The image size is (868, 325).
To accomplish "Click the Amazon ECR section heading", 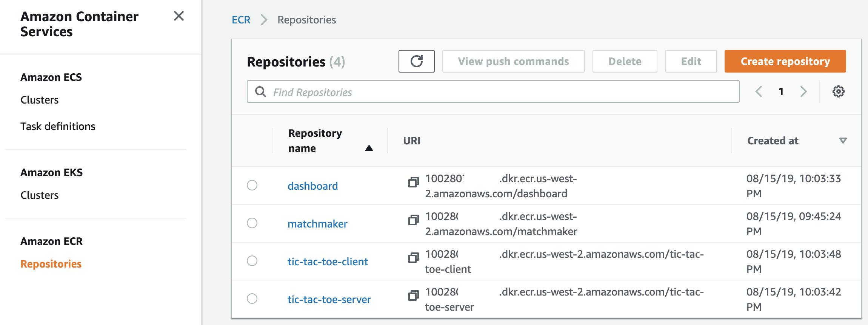I will [51, 241].
